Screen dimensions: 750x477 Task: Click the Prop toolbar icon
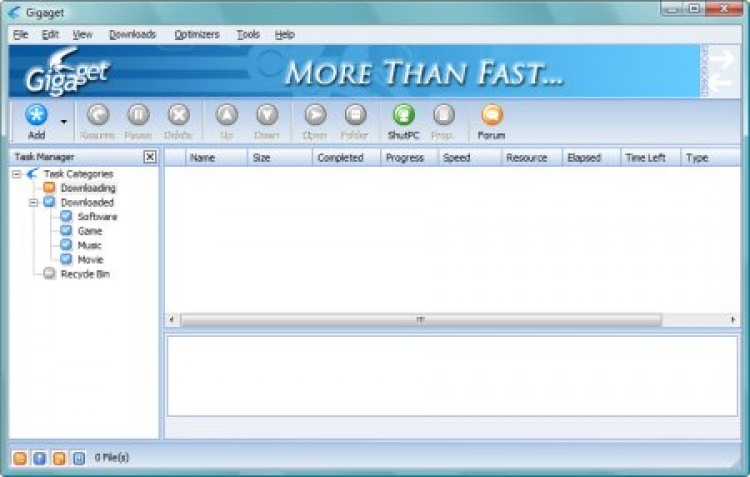[x=443, y=115]
